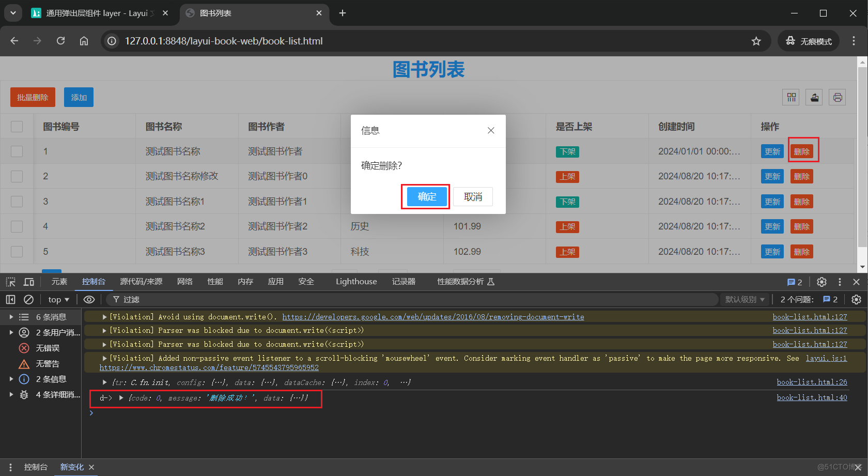Open a new browser tab
The width and height of the screenshot is (868, 476).
342,13
